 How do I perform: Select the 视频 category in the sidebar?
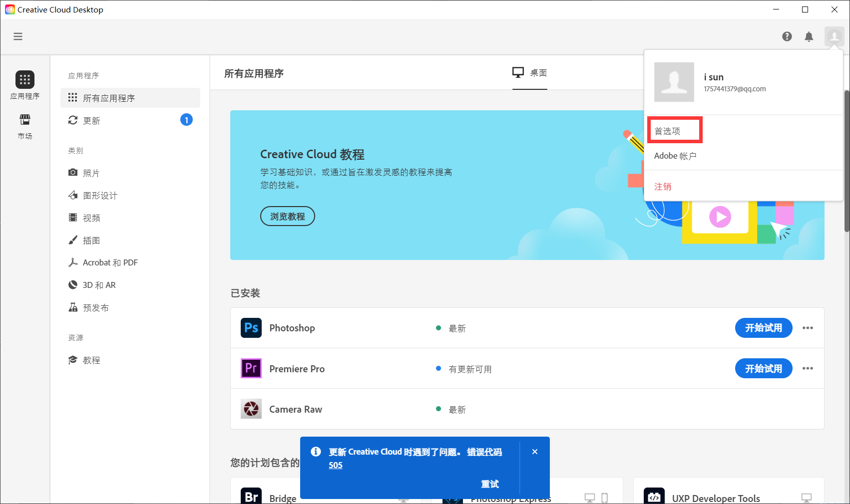[90, 218]
